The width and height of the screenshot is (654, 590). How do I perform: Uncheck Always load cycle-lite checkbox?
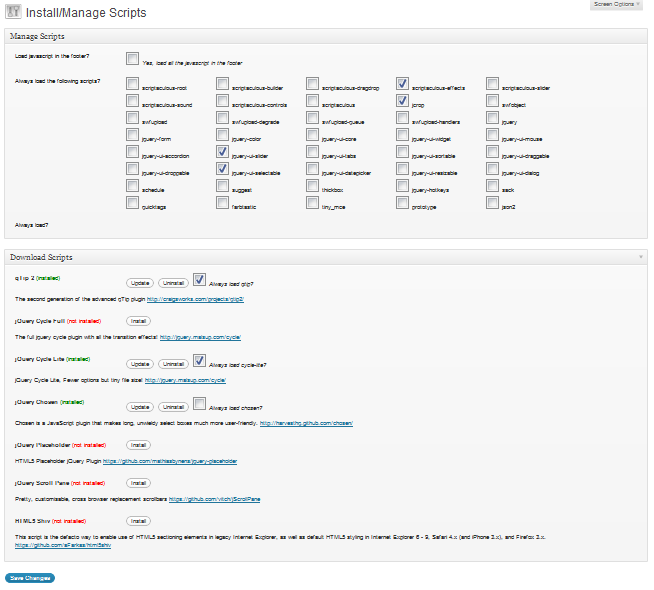(x=199, y=360)
